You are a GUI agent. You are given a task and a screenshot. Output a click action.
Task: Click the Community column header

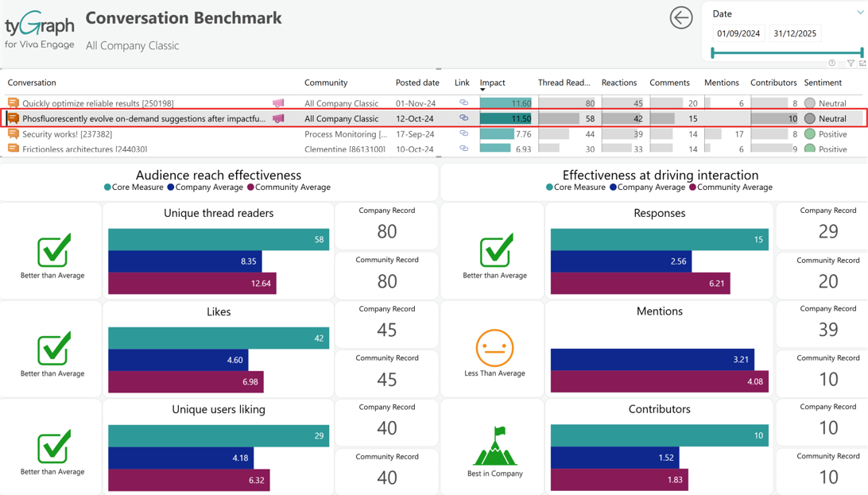point(326,83)
